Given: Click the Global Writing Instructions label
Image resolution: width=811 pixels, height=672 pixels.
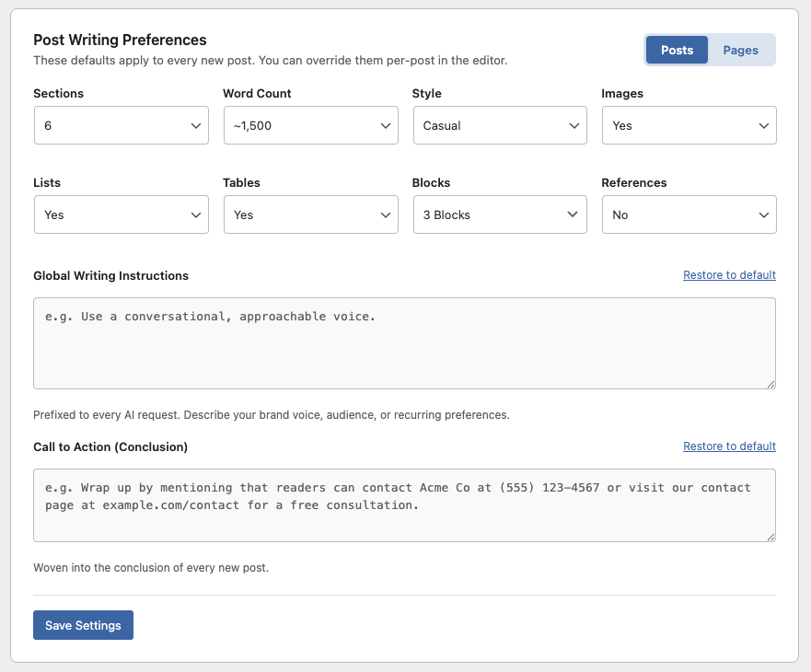Looking at the screenshot, I should [x=111, y=276].
